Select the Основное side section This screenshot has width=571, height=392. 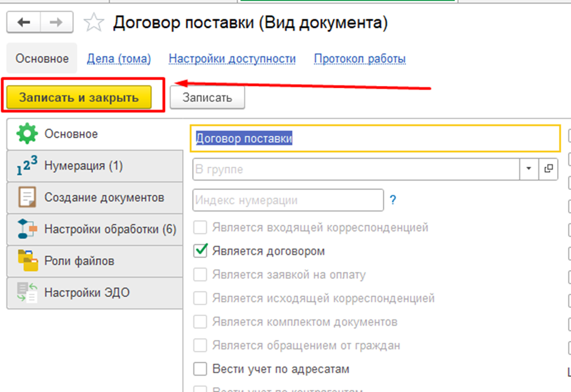coord(95,134)
